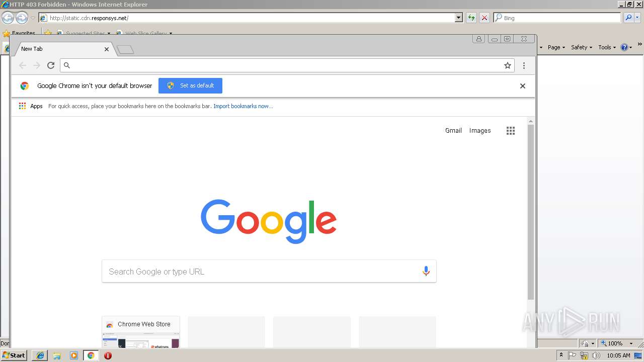Open Chrome's three-dot menu
Screen dimensions: 644x362
point(524,65)
